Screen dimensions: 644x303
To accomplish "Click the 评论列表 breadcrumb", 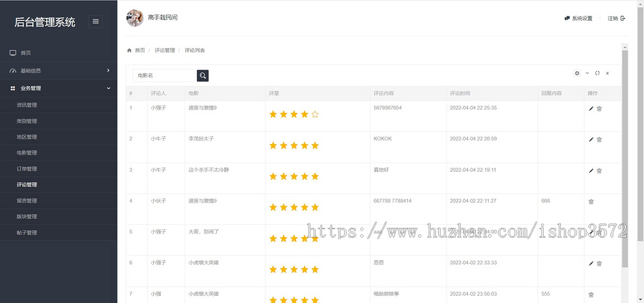I will 195,50.
